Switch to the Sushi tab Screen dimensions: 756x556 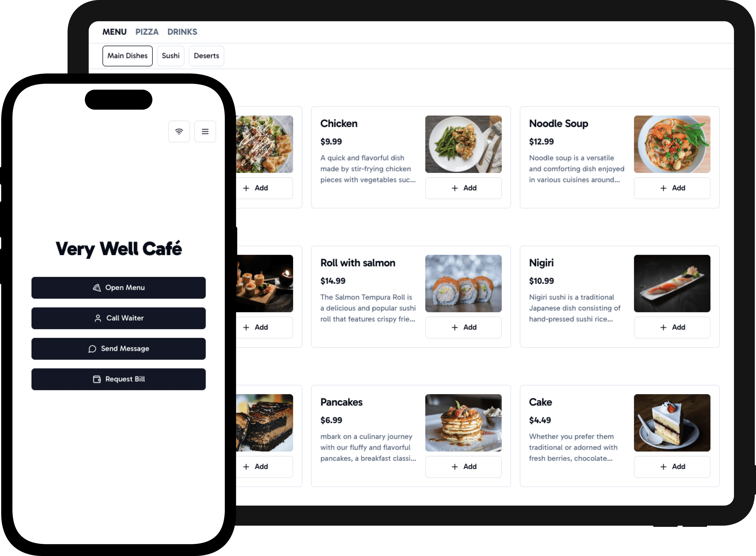point(171,56)
